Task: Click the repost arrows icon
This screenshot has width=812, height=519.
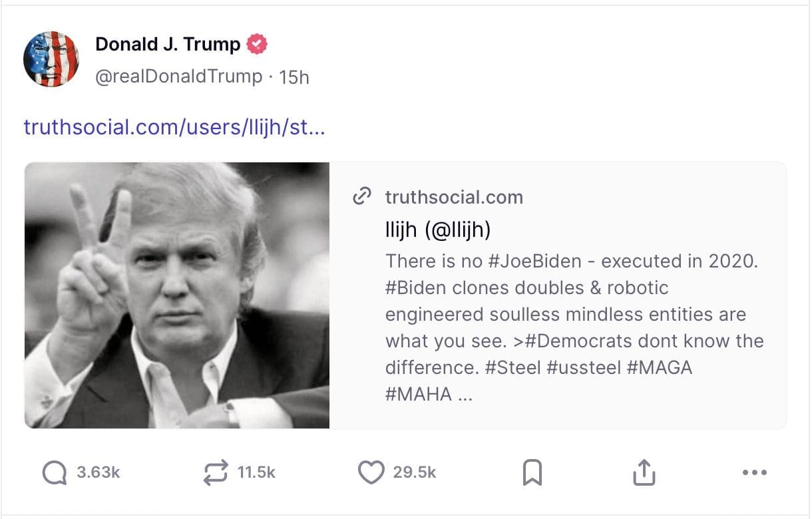Action: pos(215,472)
